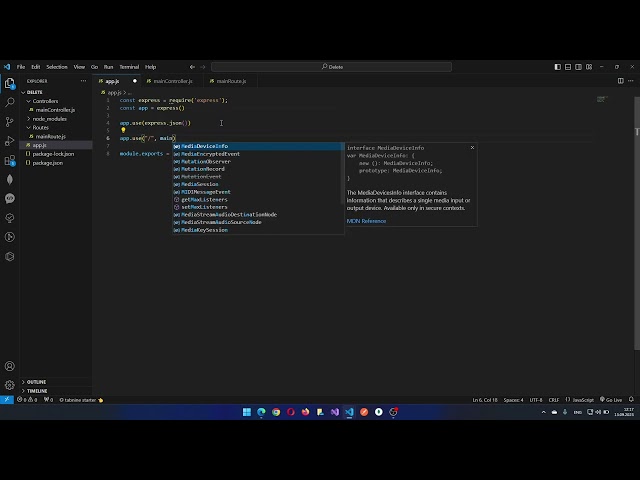Open the Terminal menu
Screen dimensions: 640x480
[129, 67]
